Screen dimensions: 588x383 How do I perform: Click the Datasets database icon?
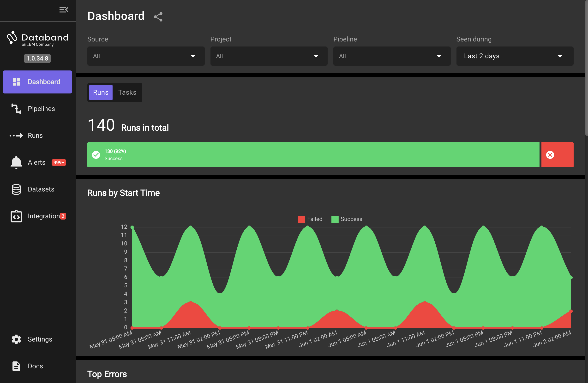click(x=16, y=189)
